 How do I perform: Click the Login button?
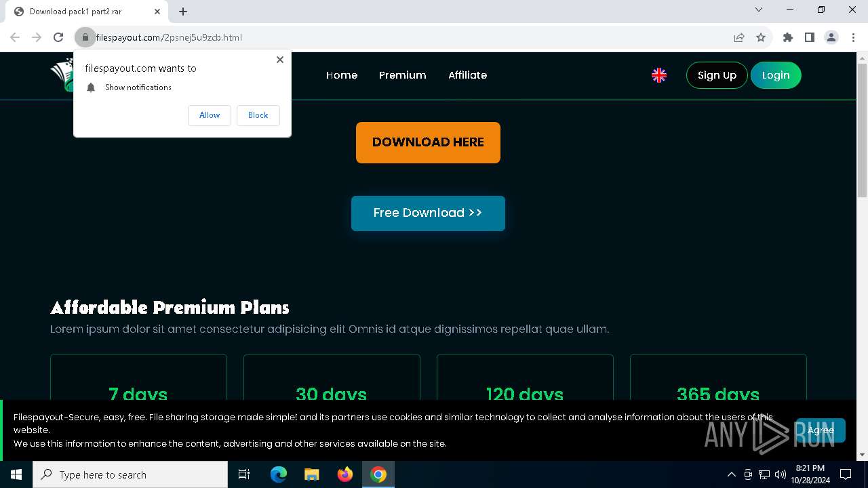(x=776, y=75)
